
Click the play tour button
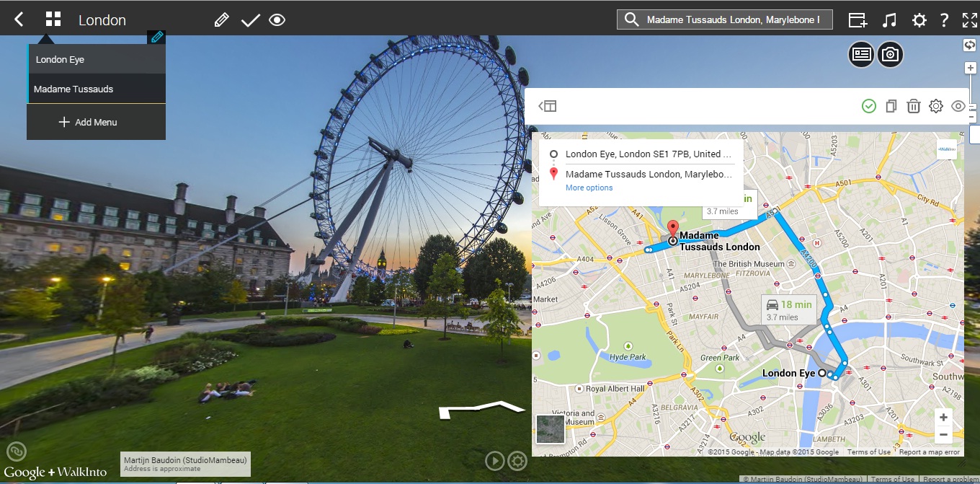point(494,460)
